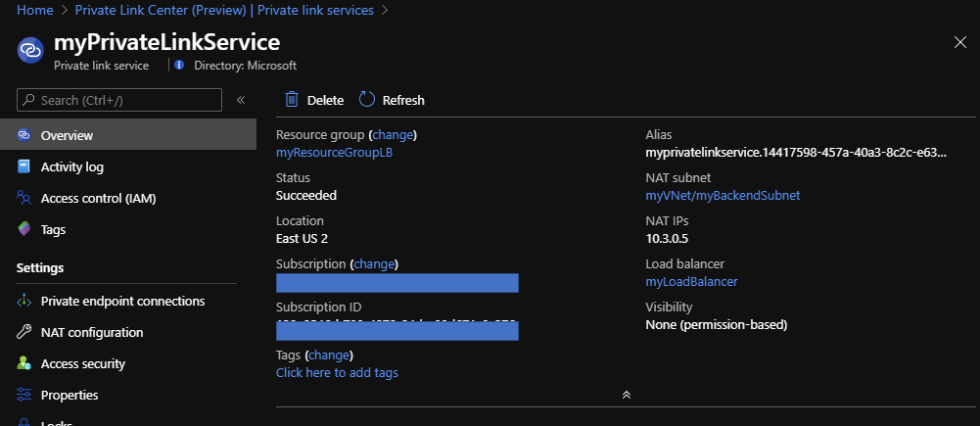Click the Delete trash can icon
Viewport: 980px width, 426px height.
[291, 100]
